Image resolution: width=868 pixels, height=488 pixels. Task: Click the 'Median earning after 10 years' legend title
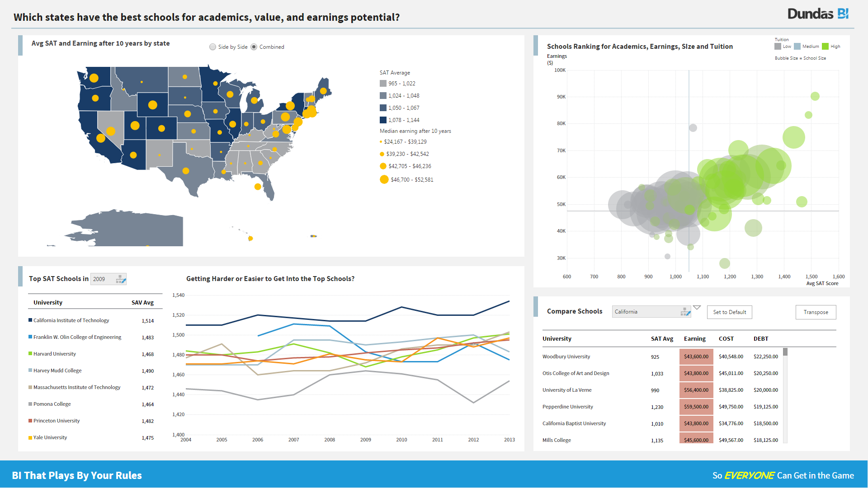pos(415,131)
